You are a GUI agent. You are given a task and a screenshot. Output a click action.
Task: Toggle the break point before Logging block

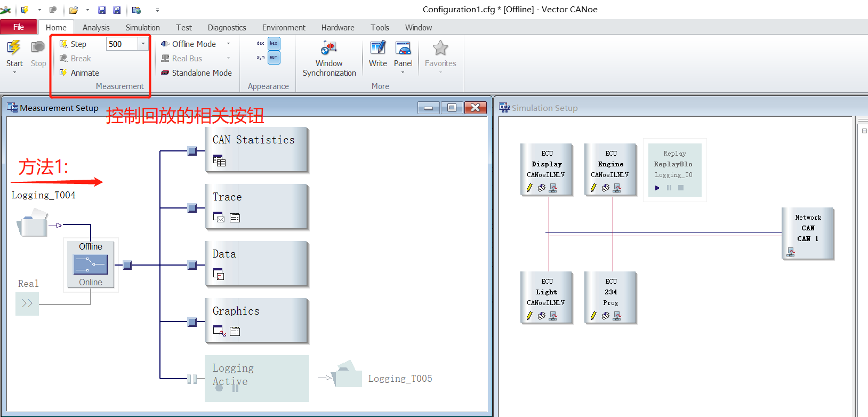click(192, 379)
